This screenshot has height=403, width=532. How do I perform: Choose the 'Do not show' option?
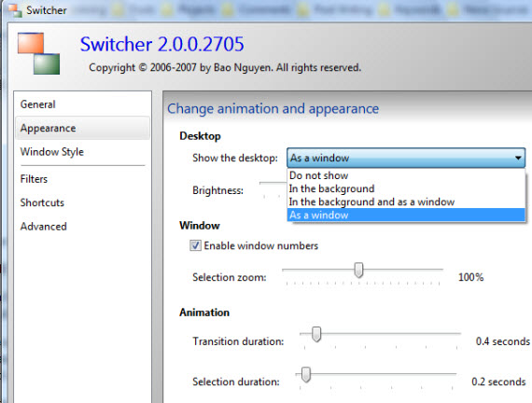click(x=406, y=175)
